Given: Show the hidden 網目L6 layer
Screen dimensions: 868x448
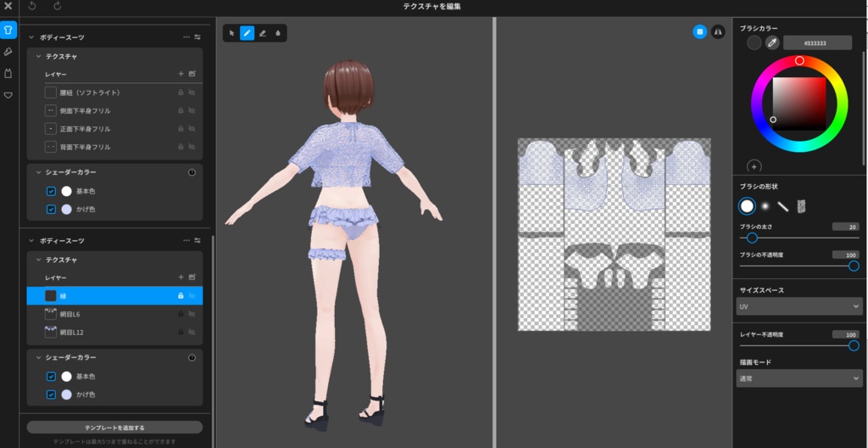Looking at the screenshot, I should coord(192,314).
